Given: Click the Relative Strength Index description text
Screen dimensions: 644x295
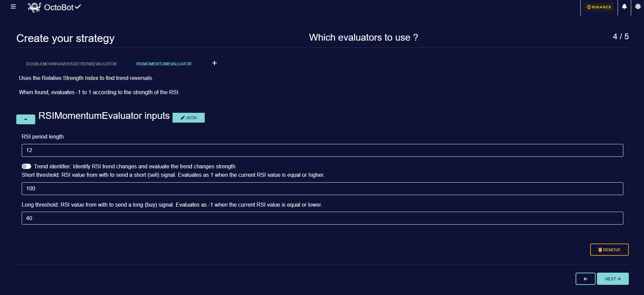Looking at the screenshot, I should (x=86, y=78).
